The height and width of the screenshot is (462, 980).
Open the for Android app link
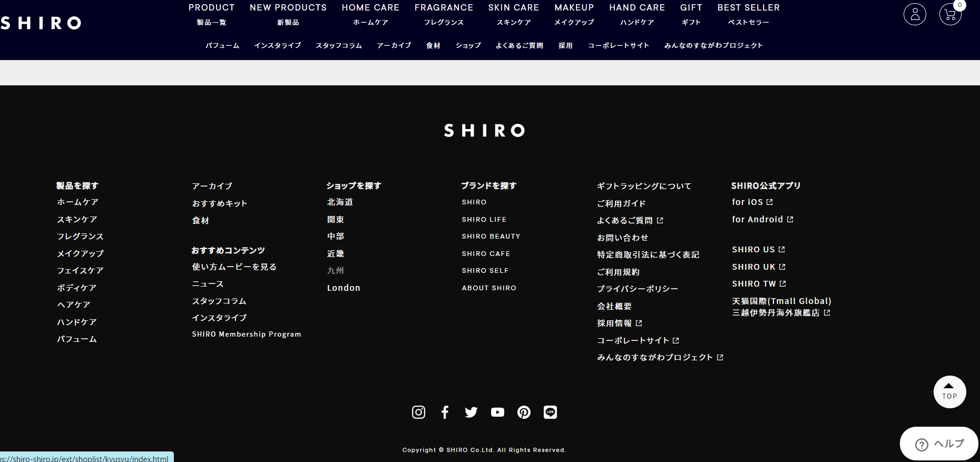762,219
